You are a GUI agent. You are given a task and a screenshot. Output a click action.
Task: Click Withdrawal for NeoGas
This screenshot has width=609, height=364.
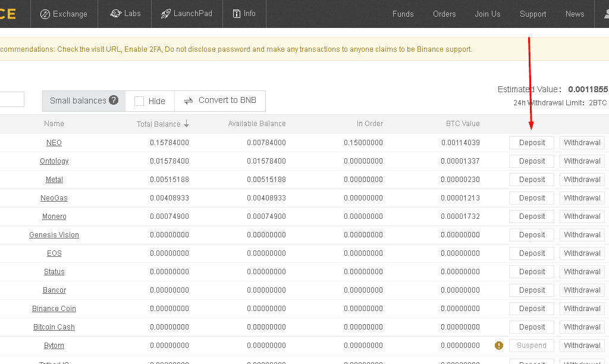[582, 198]
